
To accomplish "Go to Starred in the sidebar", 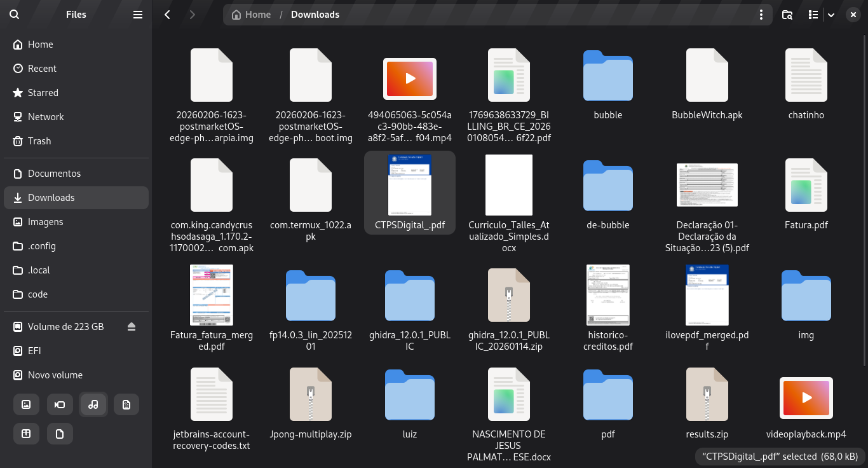I will click(x=43, y=93).
